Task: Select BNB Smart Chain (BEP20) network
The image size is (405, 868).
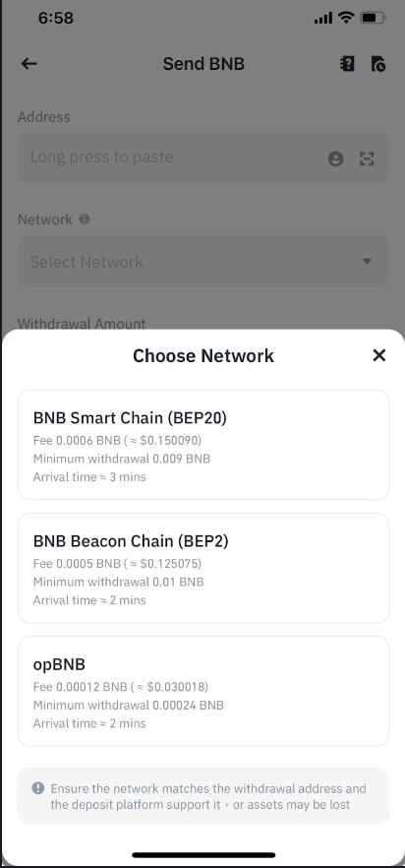Action: (203, 445)
